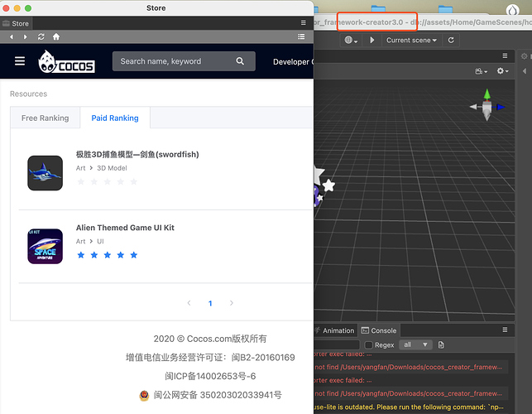Screen dimensions: 532x414
Task: Reload the Store page
Action: (41, 36)
